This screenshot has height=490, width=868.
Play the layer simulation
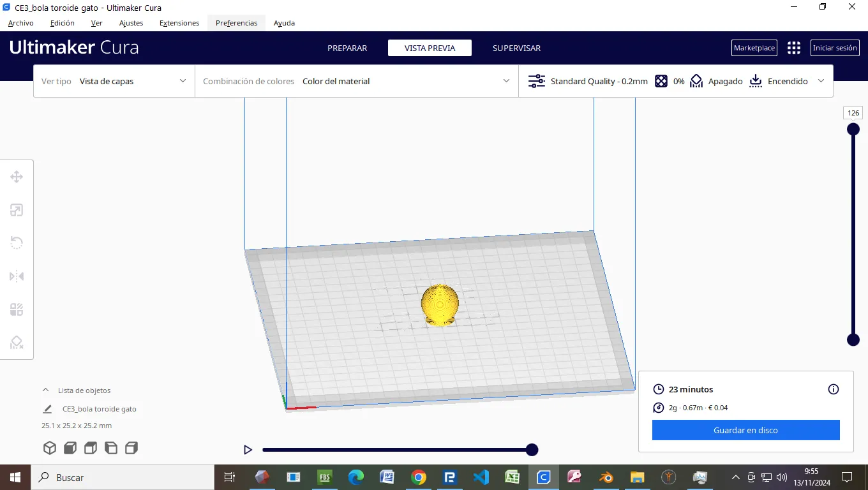point(248,450)
